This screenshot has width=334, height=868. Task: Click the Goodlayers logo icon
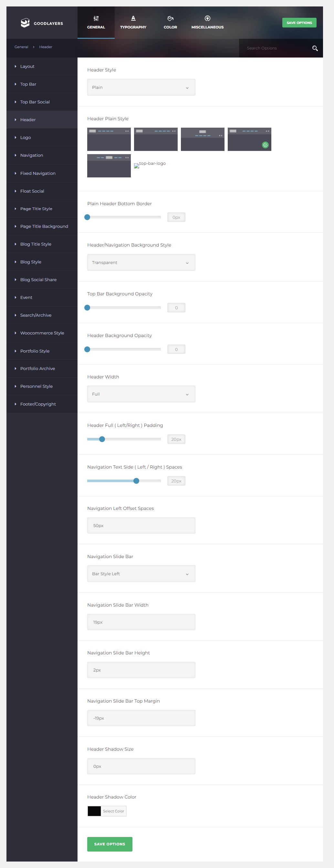pos(25,23)
